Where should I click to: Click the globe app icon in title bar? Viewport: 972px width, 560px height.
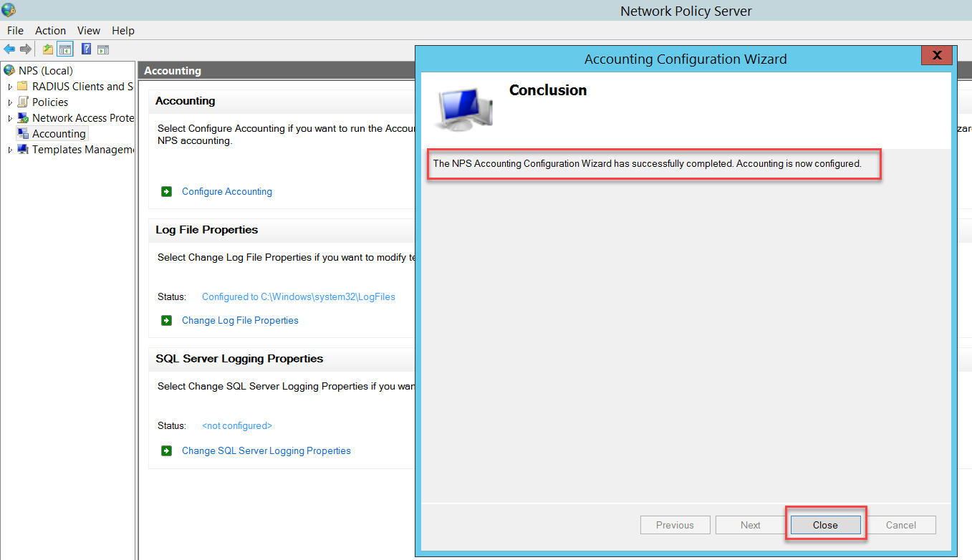pyautogui.click(x=9, y=10)
